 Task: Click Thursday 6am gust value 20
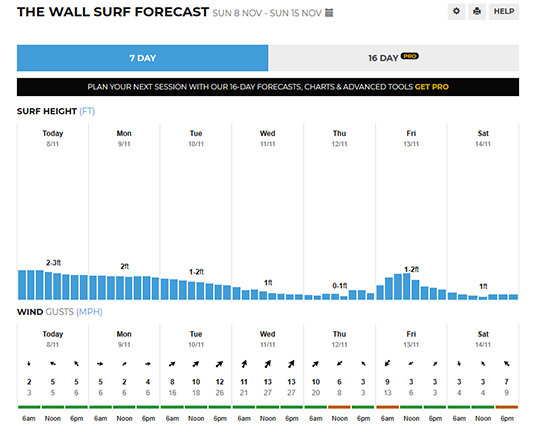coord(316,393)
